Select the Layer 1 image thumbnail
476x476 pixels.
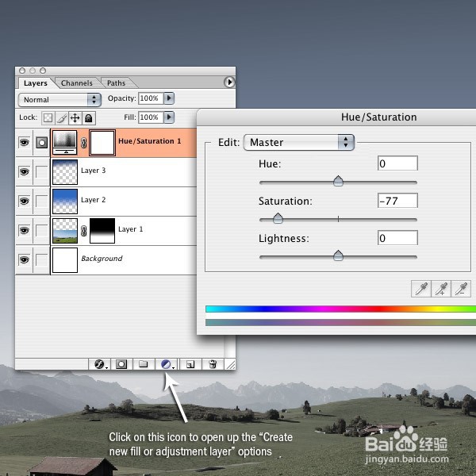point(65,231)
